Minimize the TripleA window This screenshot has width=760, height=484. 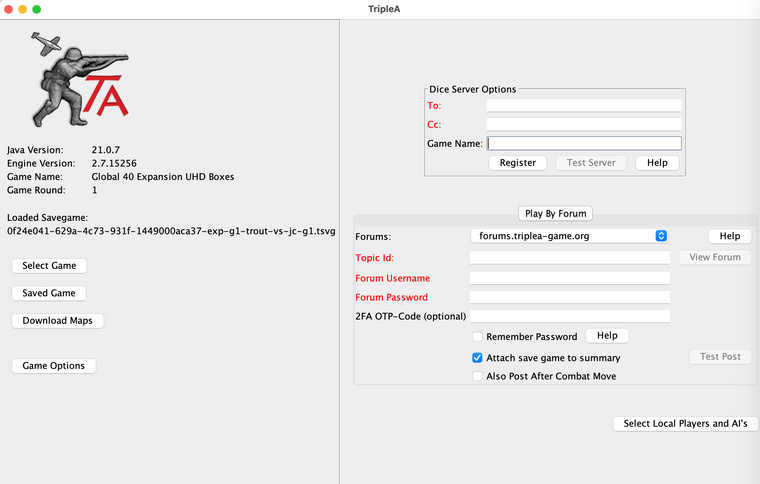coord(22,9)
